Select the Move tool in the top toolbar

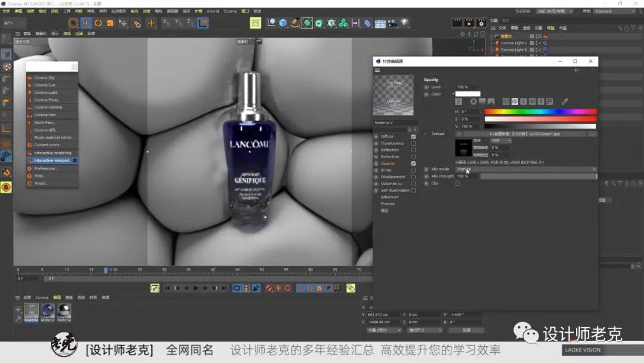click(x=86, y=23)
